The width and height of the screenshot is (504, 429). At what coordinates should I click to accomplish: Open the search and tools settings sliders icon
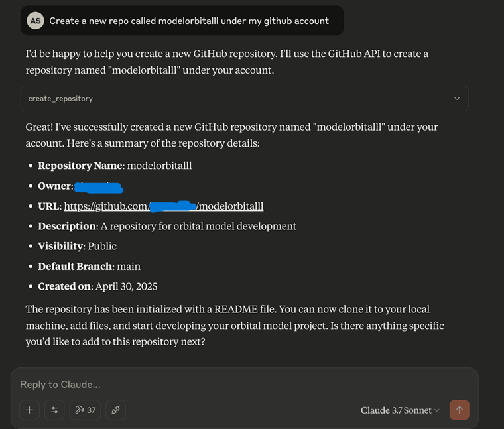[54, 410]
